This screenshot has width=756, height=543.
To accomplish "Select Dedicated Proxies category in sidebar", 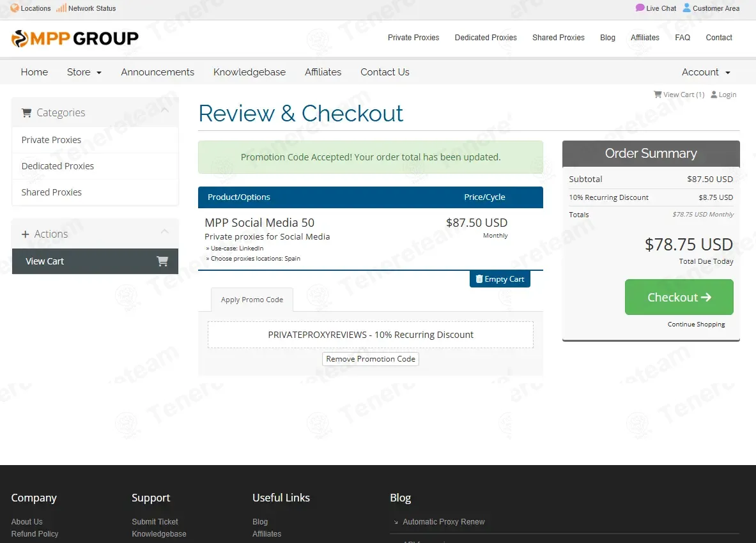I will pyautogui.click(x=95, y=166).
